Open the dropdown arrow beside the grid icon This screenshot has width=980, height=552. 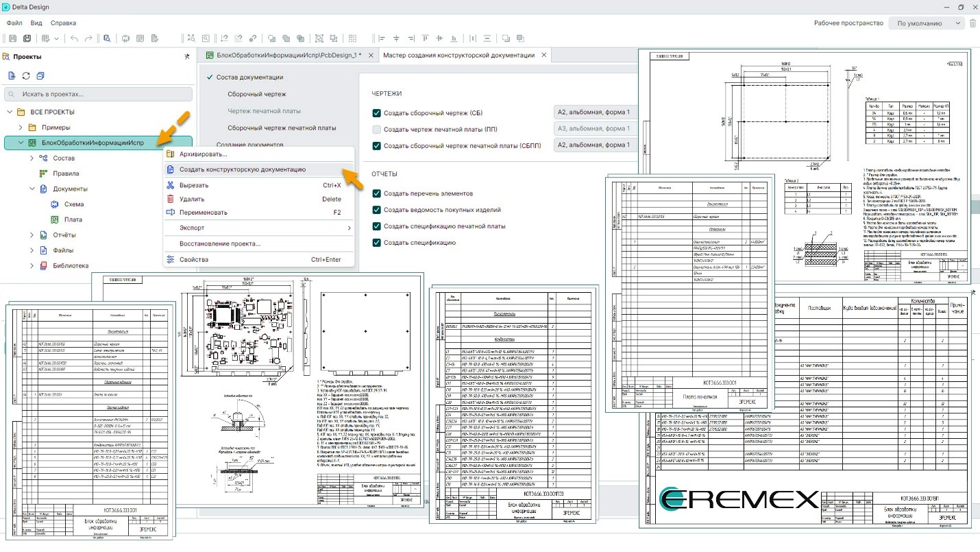click(56, 38)
